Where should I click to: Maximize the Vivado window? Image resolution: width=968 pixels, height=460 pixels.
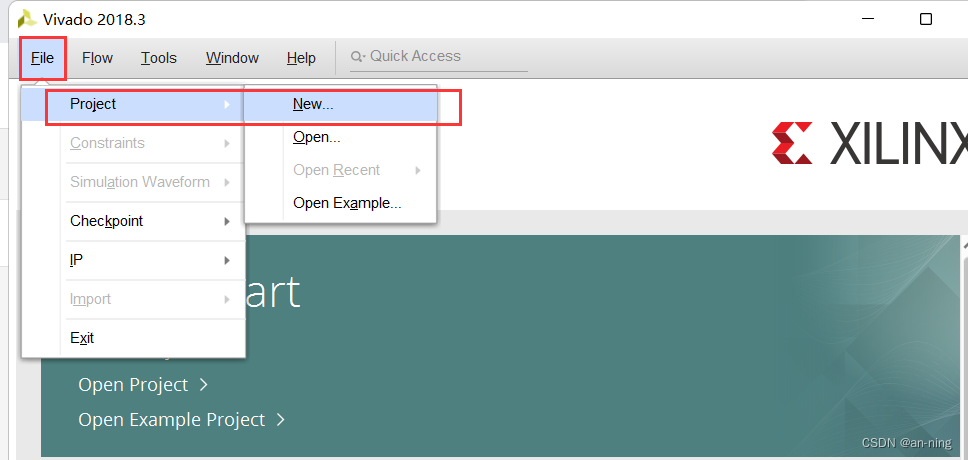[x=925, y=19]
